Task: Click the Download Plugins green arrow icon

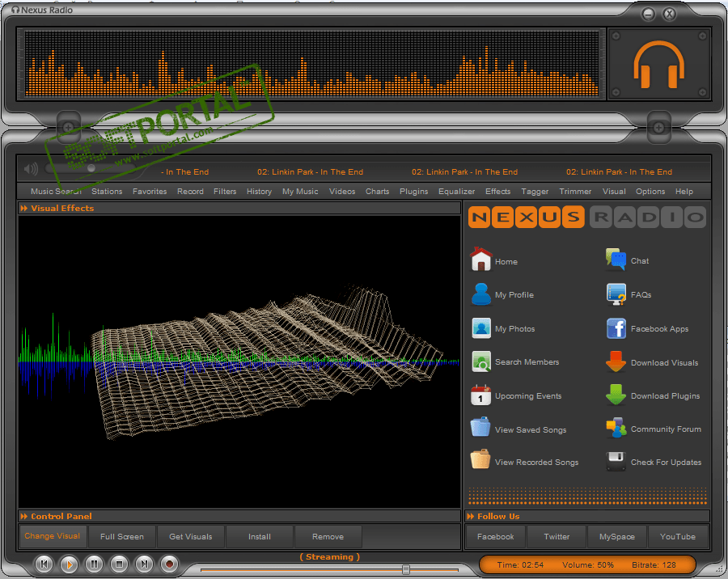Action: (616, 395)
